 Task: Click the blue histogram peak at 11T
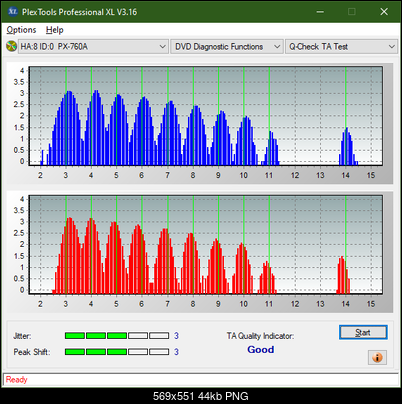click(x=271, y=148)
